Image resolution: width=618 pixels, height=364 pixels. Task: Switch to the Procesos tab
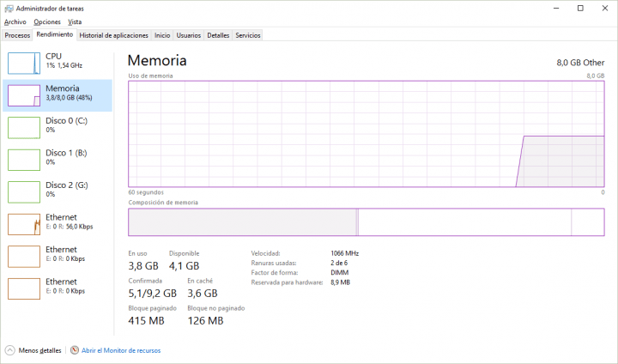point(17,35)
